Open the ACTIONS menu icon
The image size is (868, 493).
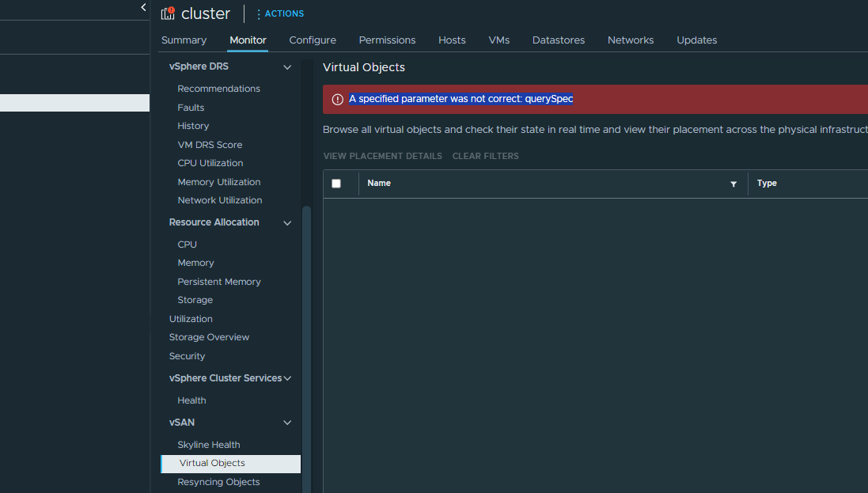(x=259, y=13)
